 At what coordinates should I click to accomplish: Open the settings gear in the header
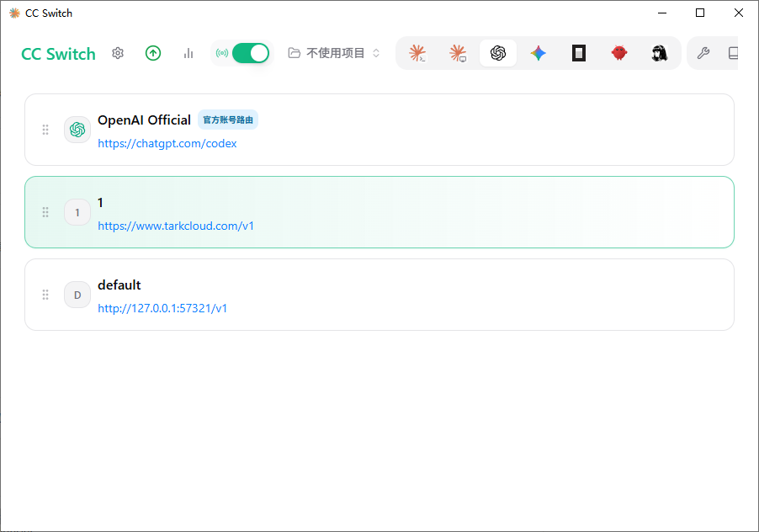point(118,53)
